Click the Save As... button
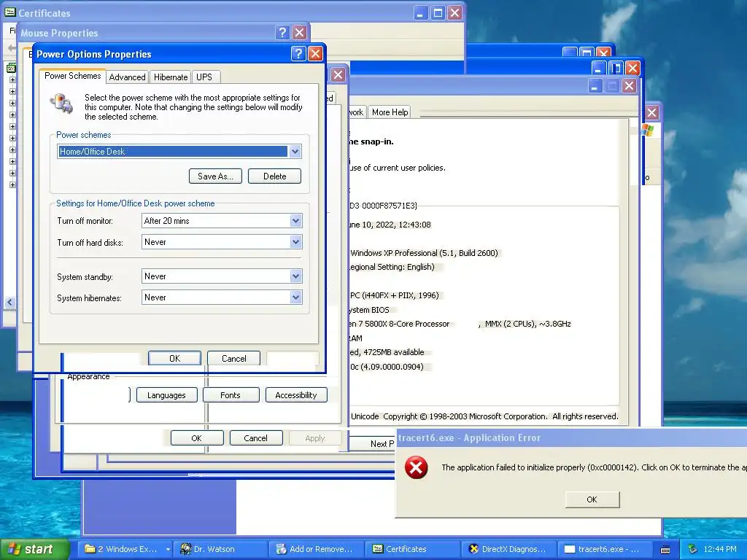The image size is (747, 560). (215, 176)
